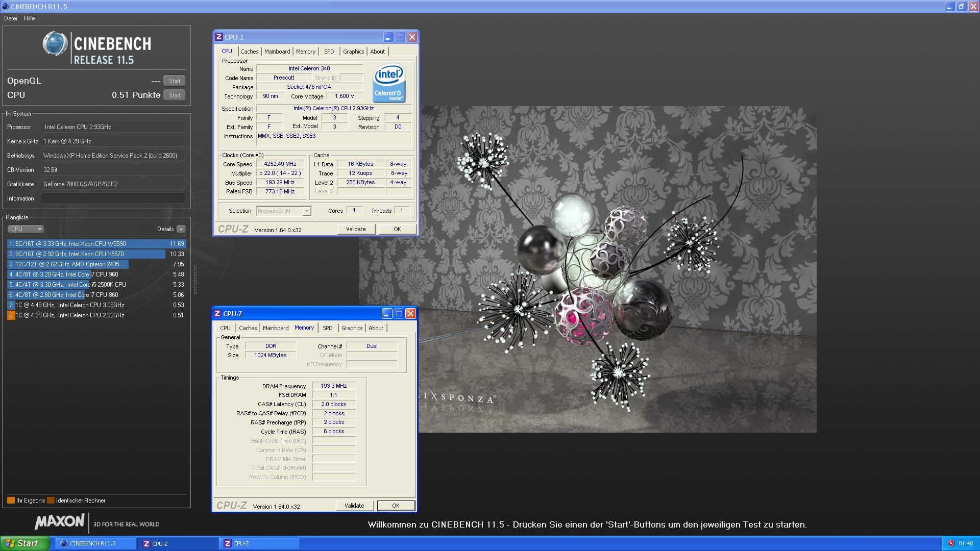The width and height of the screenshot is (980, 551).
Task: Select ranking row Intel Core i7 CPU 860
Action: tap(96, 295)
